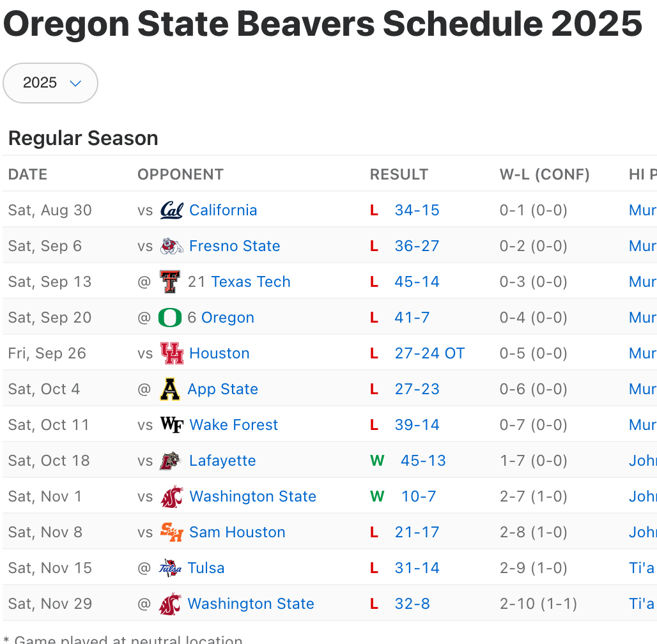Viewport: 657px width, 644px height.
Task: Open the Wake Forest 39-14 result
Action: [417, 425]
